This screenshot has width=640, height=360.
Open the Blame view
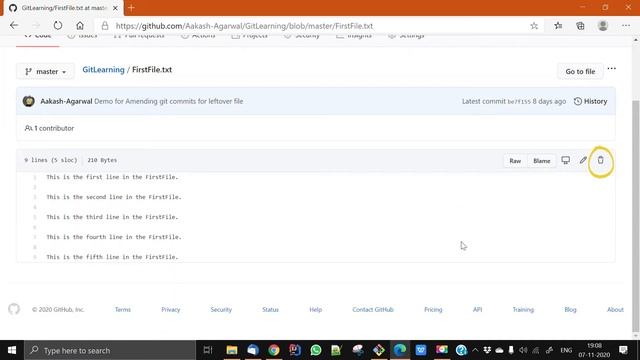(x=542, y=161)
